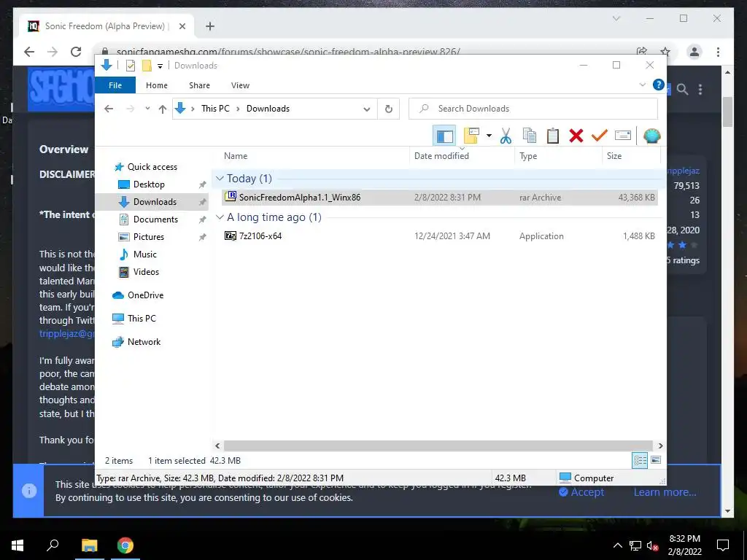Bookmark page with Chrome star icon

[665, 52]
